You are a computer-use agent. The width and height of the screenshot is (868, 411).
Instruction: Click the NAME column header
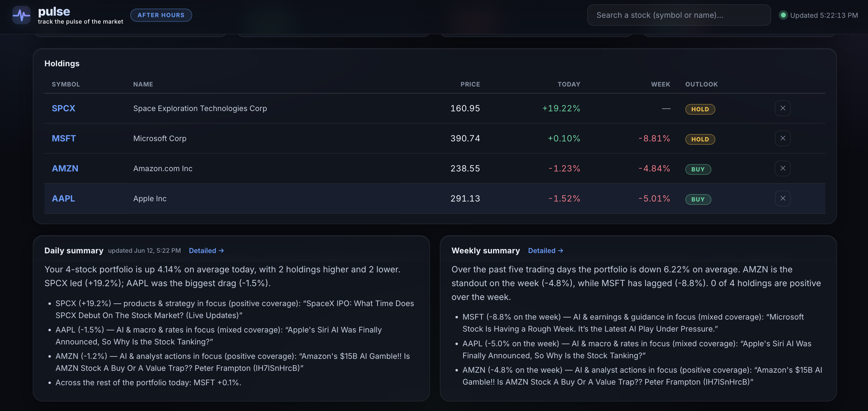tap(143, 84)
